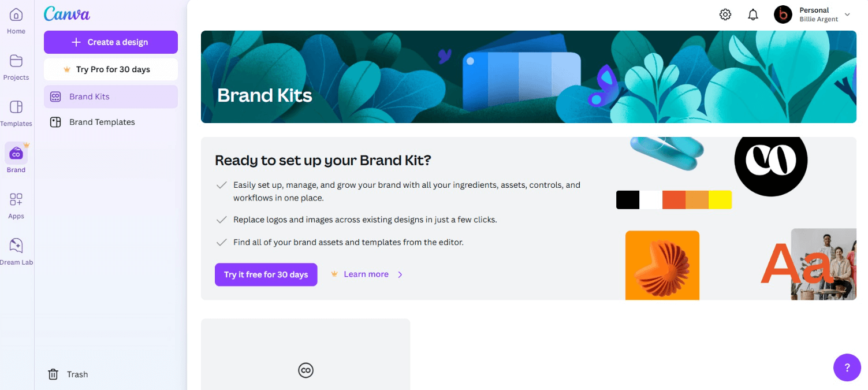Launch the Dream Lab sidebar icon

click(x=16, y=246)
